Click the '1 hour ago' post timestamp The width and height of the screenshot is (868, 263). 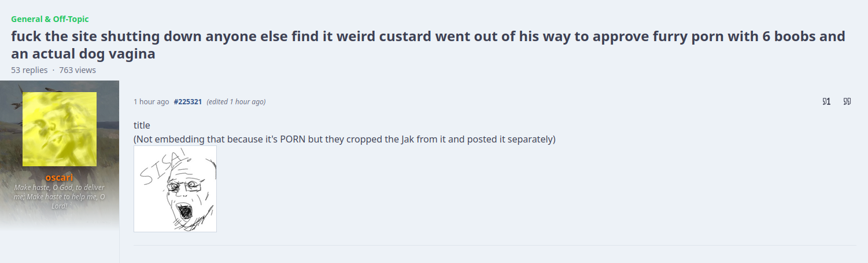coord(151,102)
